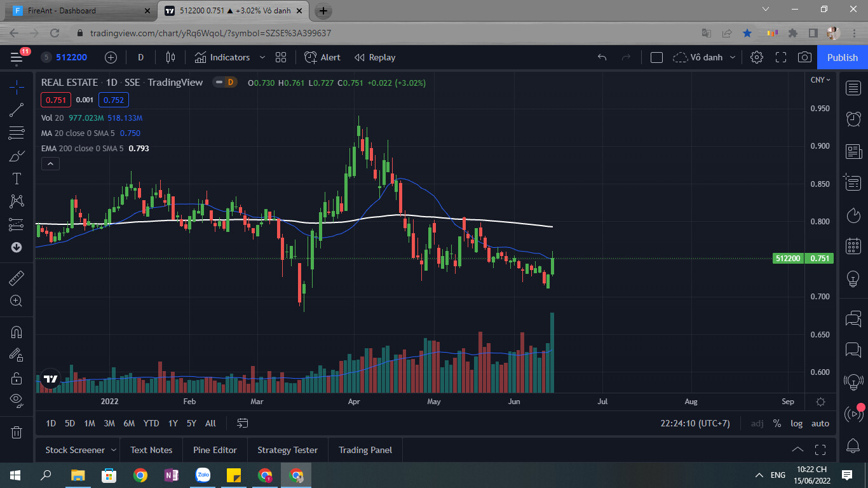Select the 6M time range
This screenshot has width=868, height=488.
(129, 423)
